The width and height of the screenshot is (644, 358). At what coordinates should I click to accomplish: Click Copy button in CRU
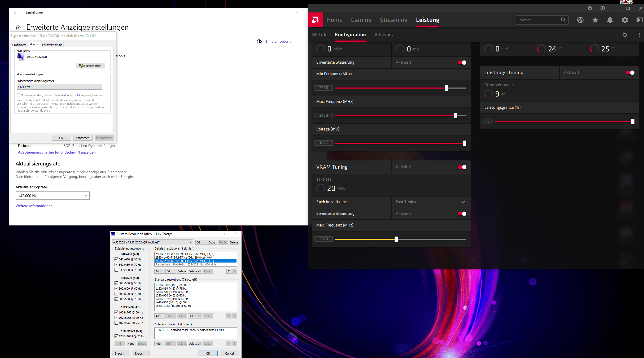(212, 242)
